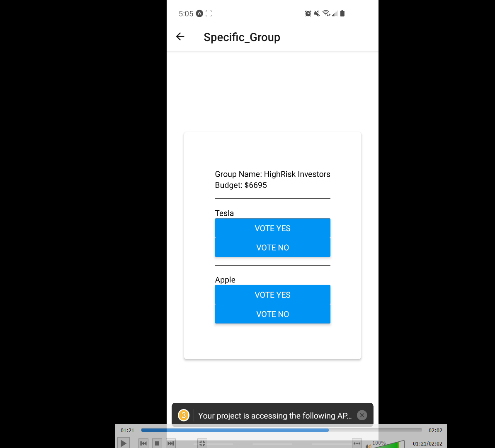
Task: Click the total duration 02:02 label
Action: [x=435, y=430]
